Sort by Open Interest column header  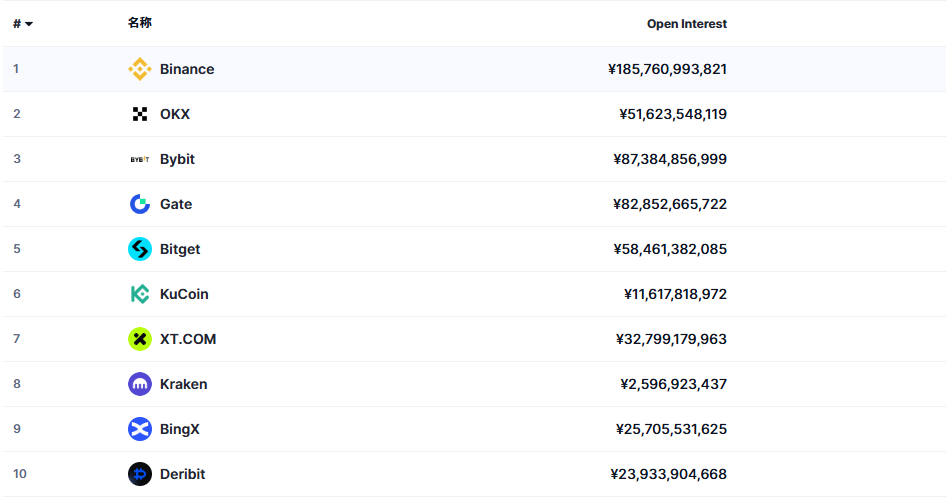tap(686, 24)
